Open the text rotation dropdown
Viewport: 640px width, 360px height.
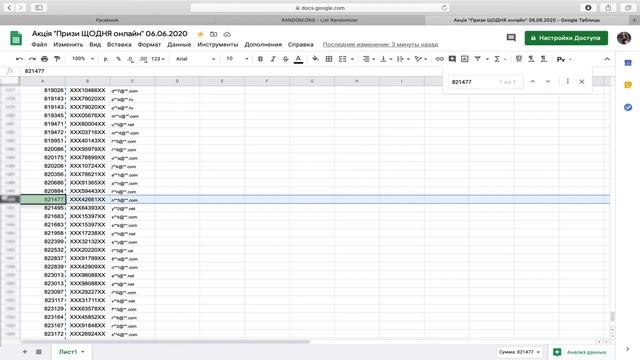click(420, 59)
